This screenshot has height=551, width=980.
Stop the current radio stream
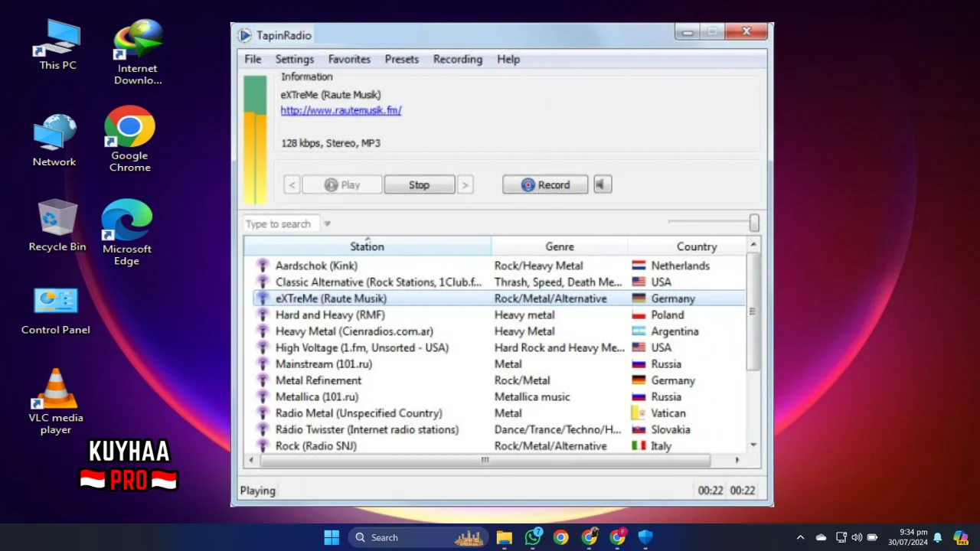click(x=419, y=184)
